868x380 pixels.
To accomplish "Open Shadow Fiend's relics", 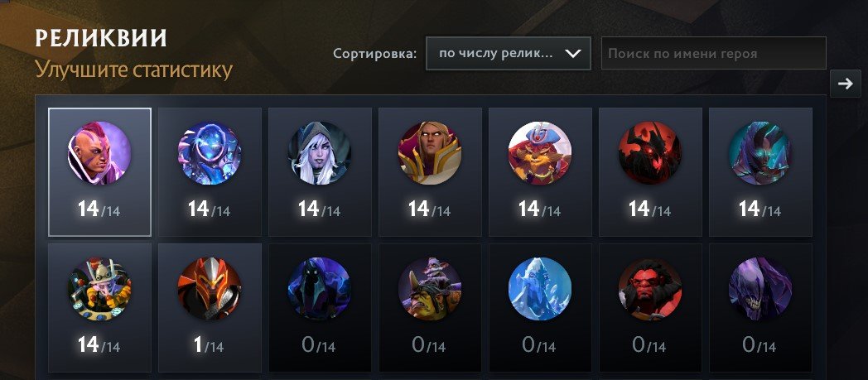I will point(650,172).
